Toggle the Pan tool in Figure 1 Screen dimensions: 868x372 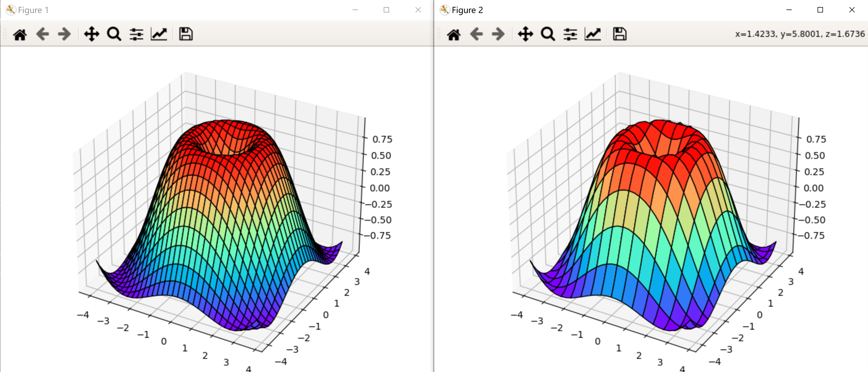coord(92,34)
